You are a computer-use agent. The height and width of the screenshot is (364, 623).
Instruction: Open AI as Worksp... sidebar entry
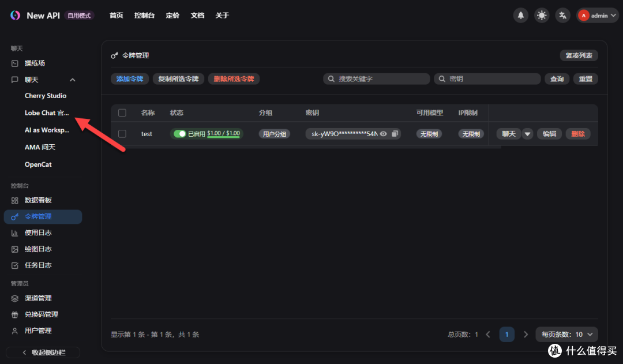[47, 130]
